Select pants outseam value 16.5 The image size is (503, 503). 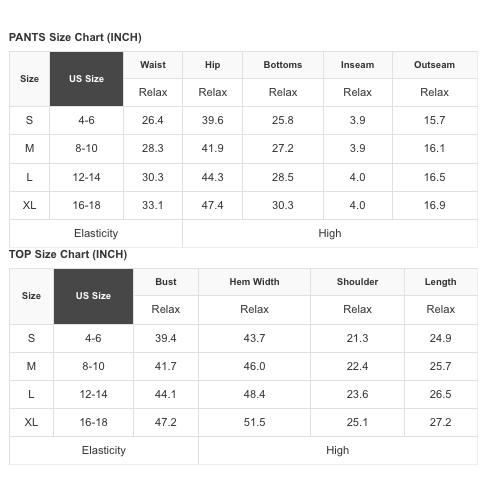click(434, 177)
